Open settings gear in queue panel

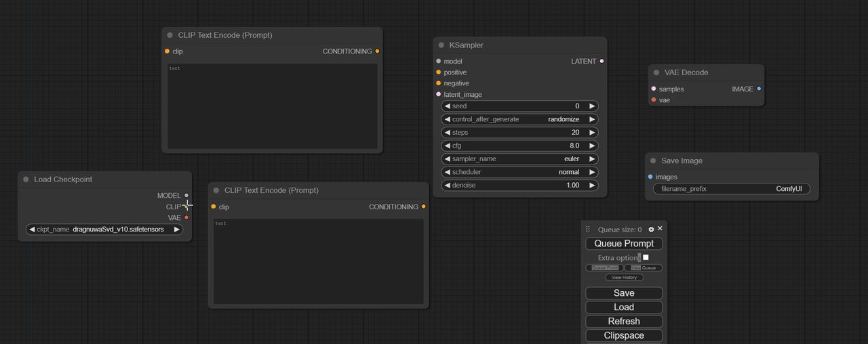651,230
